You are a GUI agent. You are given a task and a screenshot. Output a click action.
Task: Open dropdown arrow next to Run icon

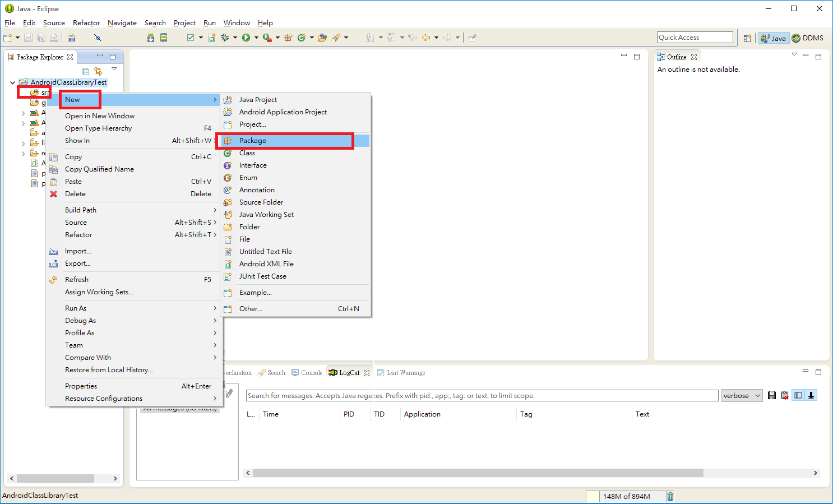point(256,38)
